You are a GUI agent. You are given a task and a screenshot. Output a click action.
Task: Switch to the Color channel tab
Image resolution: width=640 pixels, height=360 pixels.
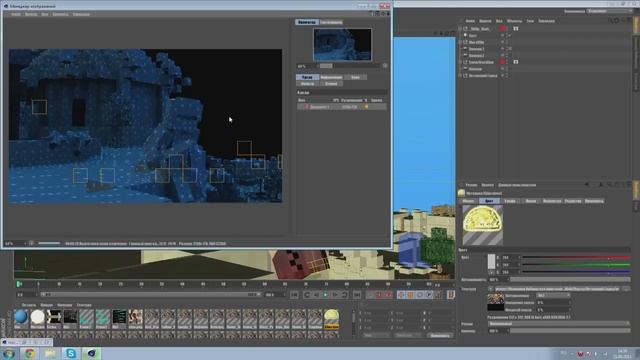pos(489,201)
